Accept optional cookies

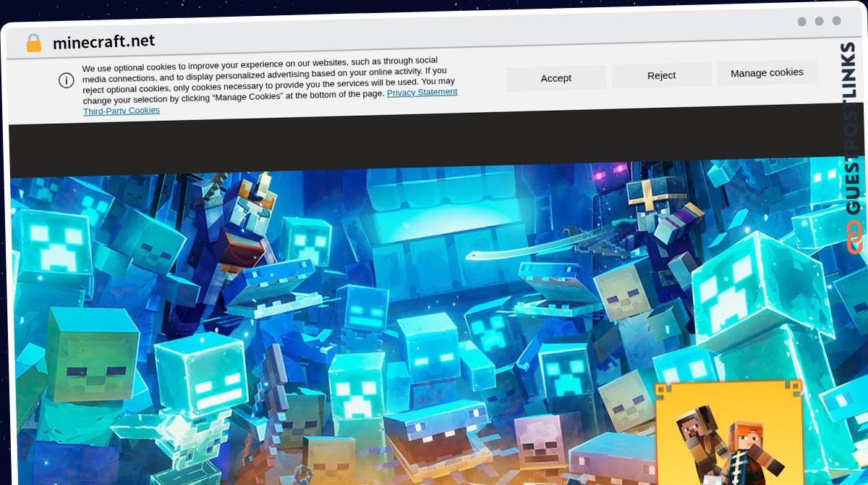coord(556,78)
